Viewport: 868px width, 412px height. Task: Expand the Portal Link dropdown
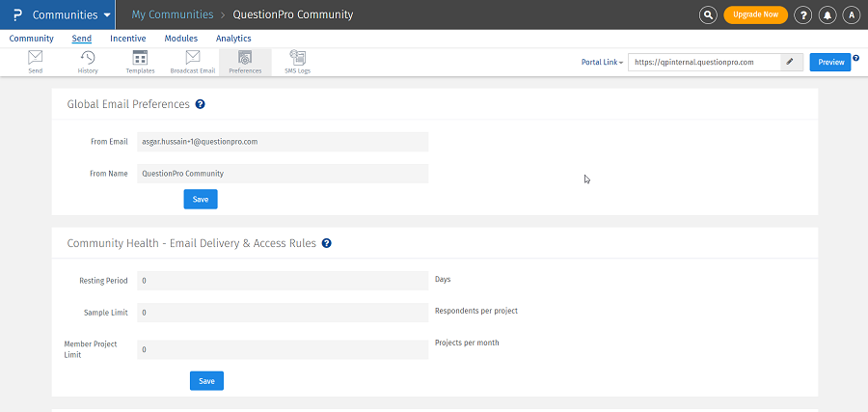603,62
